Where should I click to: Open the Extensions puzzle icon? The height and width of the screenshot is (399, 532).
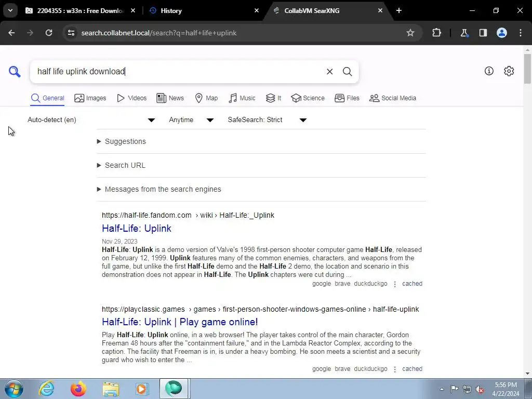[x=436, y=33]
